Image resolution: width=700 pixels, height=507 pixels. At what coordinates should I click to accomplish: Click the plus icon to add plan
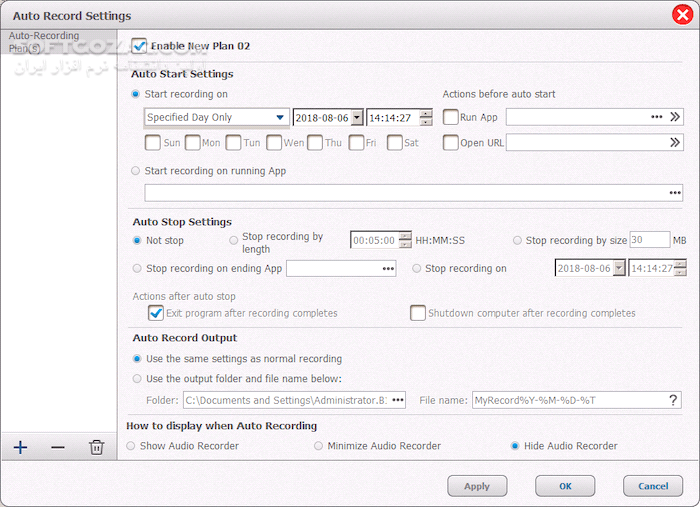pyautogui.click(x=21, y=447)
